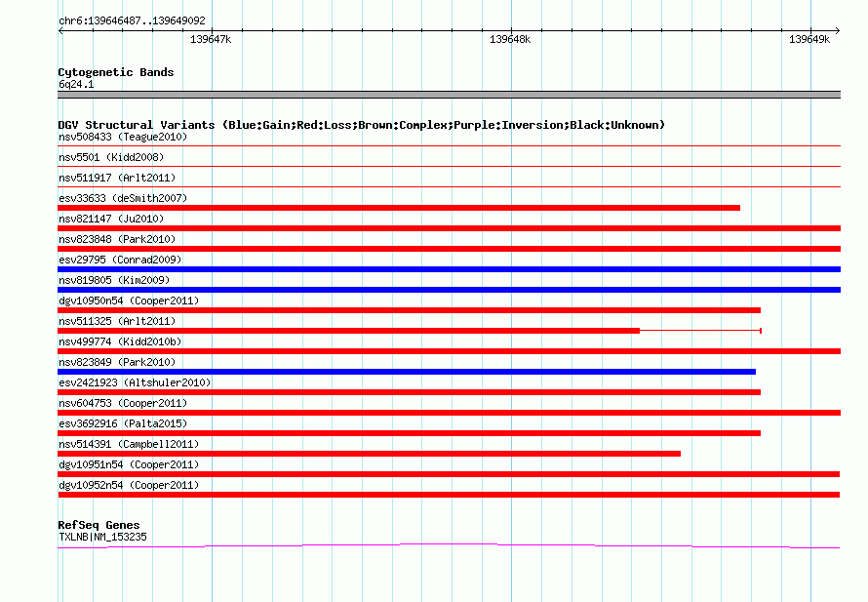The height and width of the screenshot is (602, 868).
Task: Select the esv3692916 (Palta2015) label
Action: tap(123, 423)
